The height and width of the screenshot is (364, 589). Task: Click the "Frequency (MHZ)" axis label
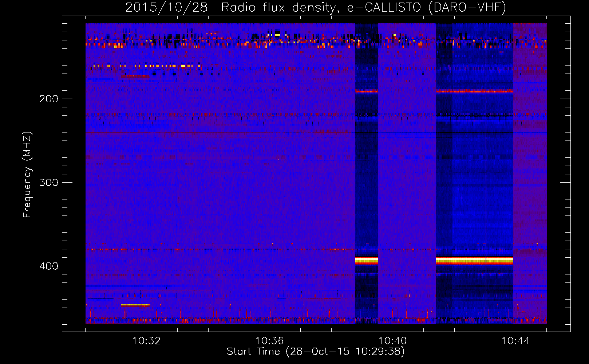27,175
